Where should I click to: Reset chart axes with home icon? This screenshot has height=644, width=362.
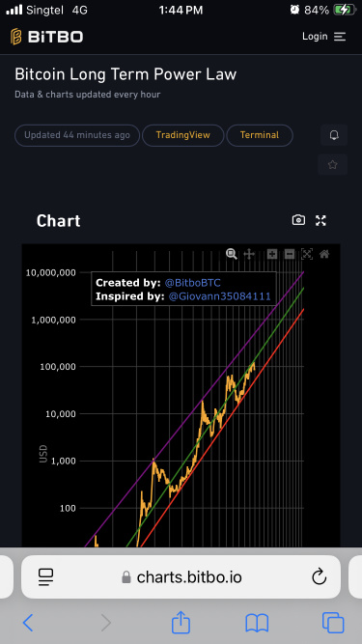click(x=324, y=254)
